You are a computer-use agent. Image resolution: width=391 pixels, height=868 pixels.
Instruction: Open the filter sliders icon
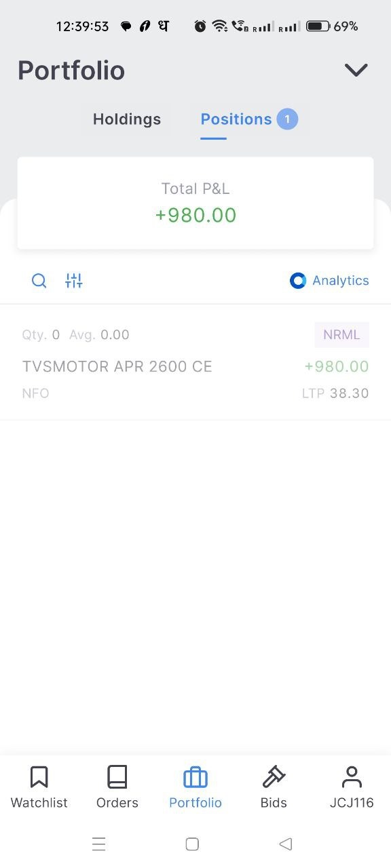74,281
